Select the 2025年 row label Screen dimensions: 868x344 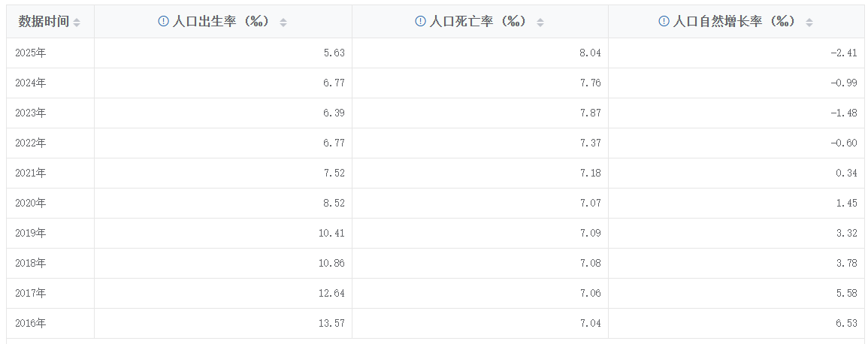(x=31, y=53)
